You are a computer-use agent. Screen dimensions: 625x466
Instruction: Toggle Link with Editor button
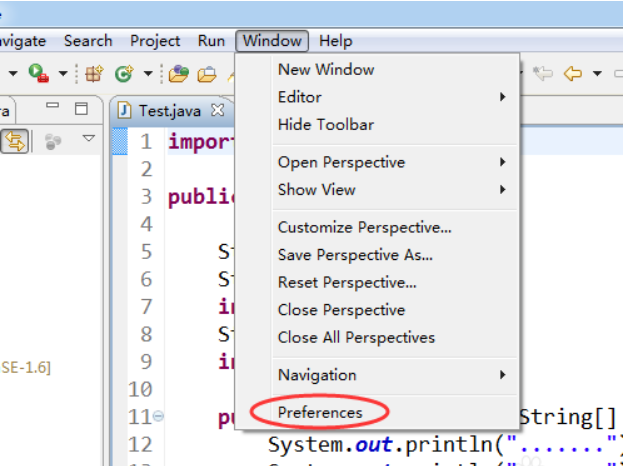[15, 141]
